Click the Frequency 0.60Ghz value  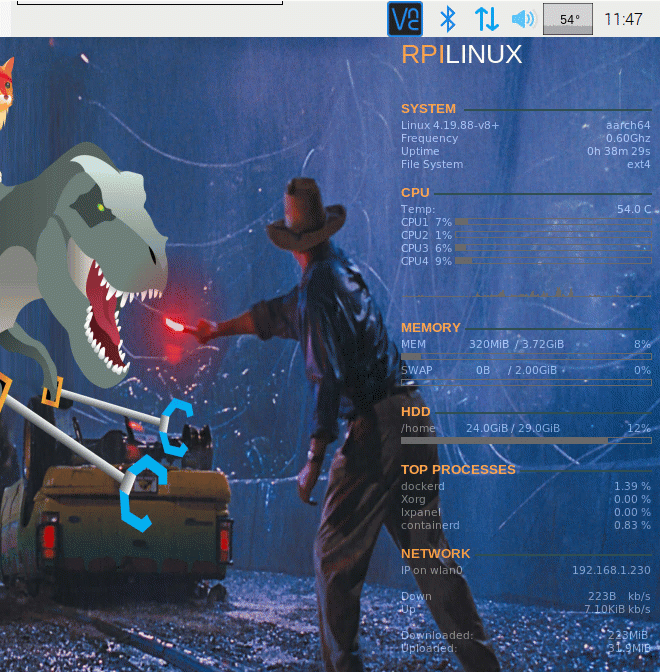(x=628, y=138)
